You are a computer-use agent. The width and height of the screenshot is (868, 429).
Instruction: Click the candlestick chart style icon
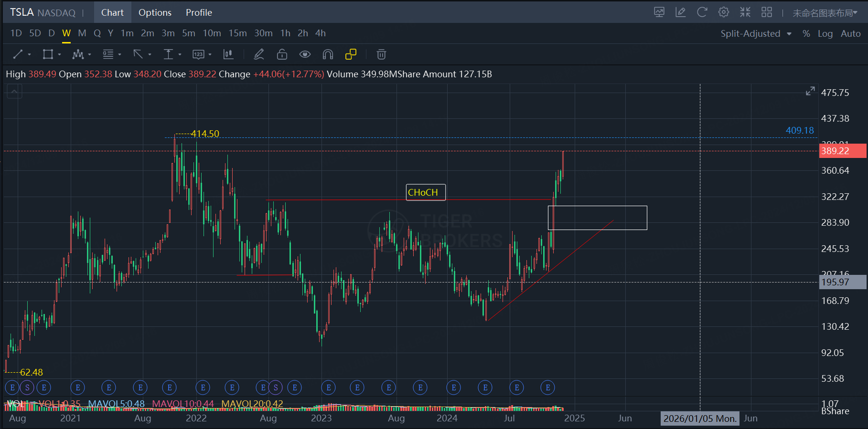pos(228,54)
